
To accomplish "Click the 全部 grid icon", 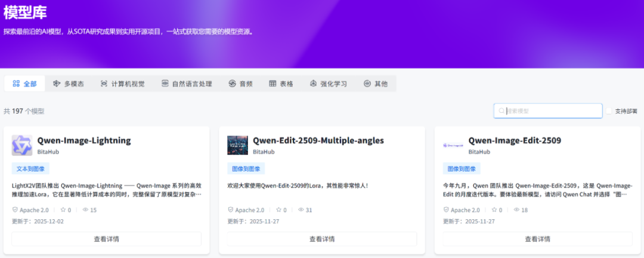I will pos(17,84).
